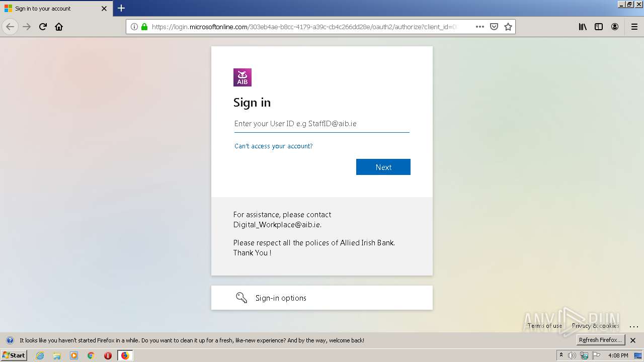Click the notification bar question icon
The height and width of the screenshot is (362, 644).
(x=10, y=340)
